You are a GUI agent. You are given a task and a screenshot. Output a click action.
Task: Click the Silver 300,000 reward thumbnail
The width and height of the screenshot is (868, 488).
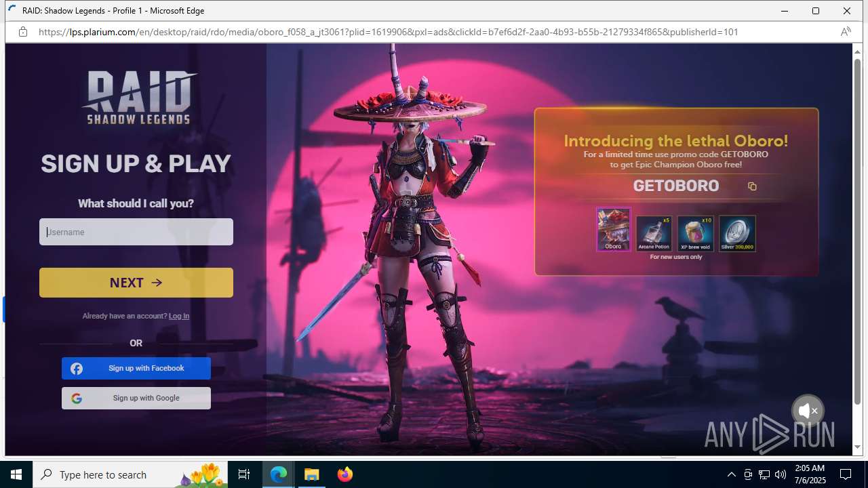(737, 233)
